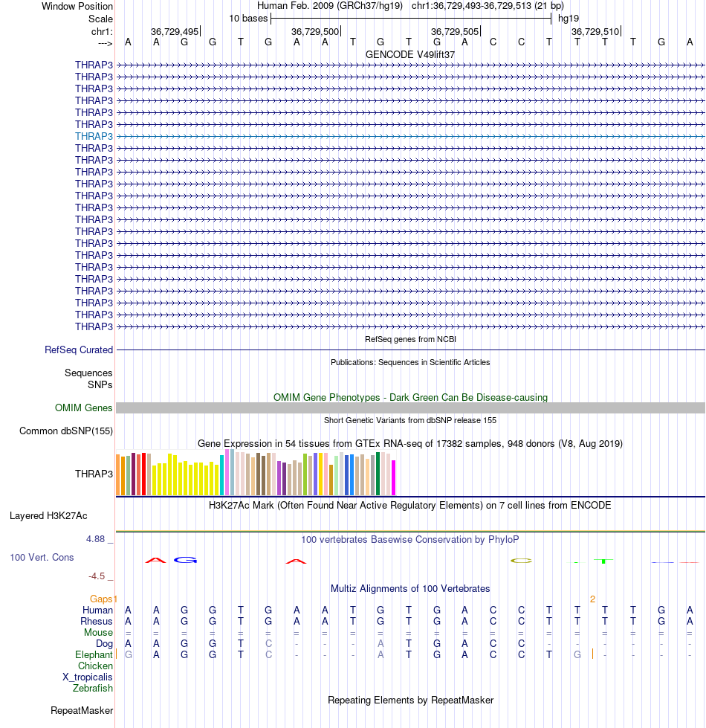Click the "hg19" label beside scale bar

(569, 19)
